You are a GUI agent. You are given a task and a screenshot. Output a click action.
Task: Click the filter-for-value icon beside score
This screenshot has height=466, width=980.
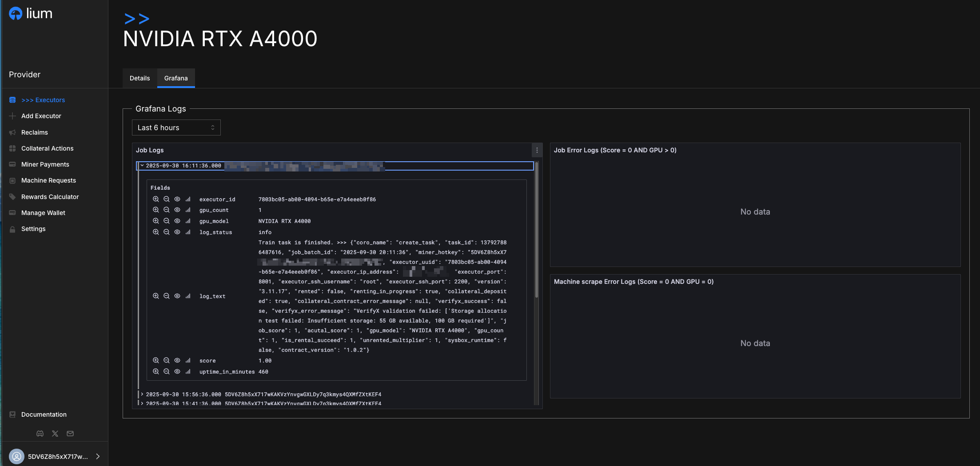(x=155, y=361)
